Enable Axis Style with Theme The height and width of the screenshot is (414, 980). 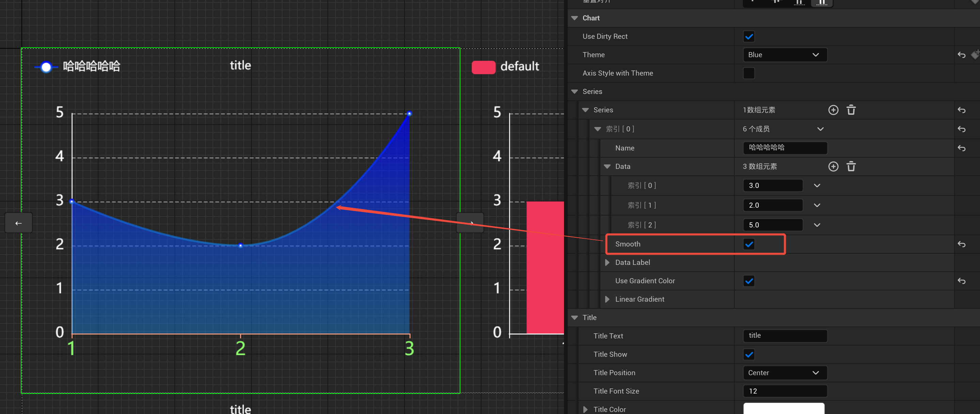[749, 73]
